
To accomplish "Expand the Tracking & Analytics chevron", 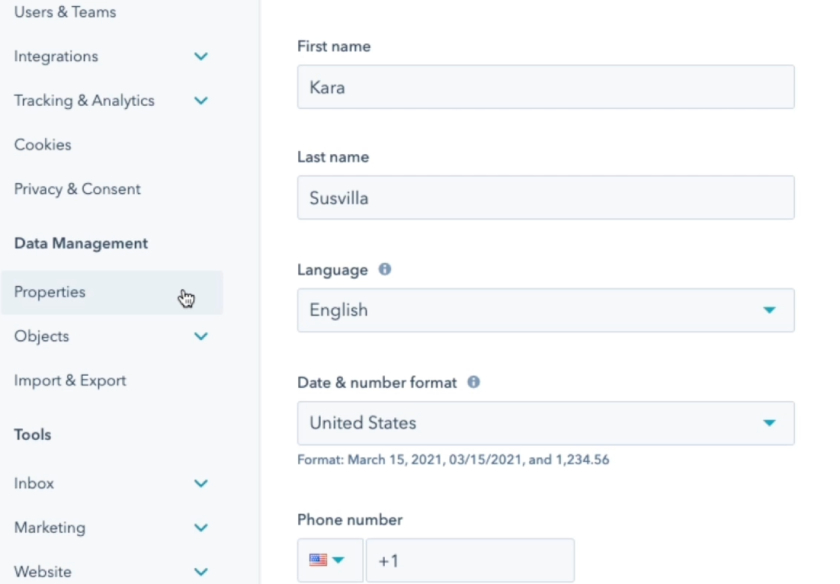I will 201,101.
